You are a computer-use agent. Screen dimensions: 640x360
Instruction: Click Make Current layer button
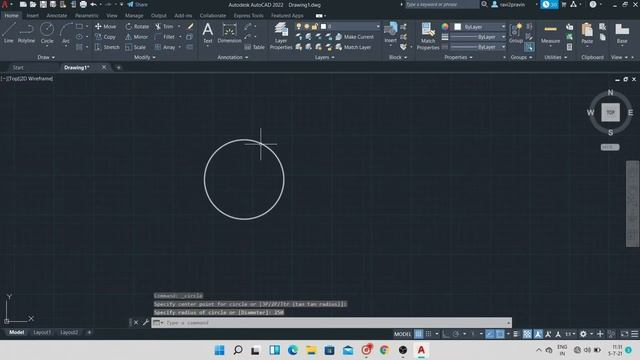tap(355, 37)
